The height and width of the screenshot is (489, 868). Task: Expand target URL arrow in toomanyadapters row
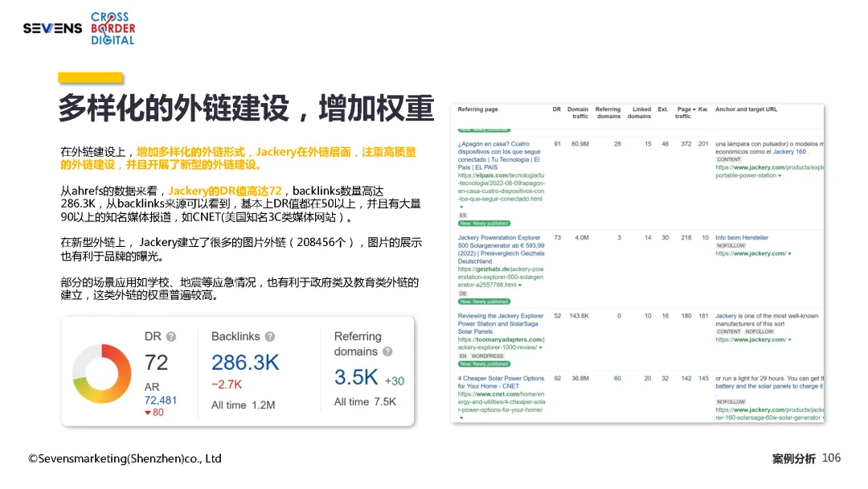(790, 340)
